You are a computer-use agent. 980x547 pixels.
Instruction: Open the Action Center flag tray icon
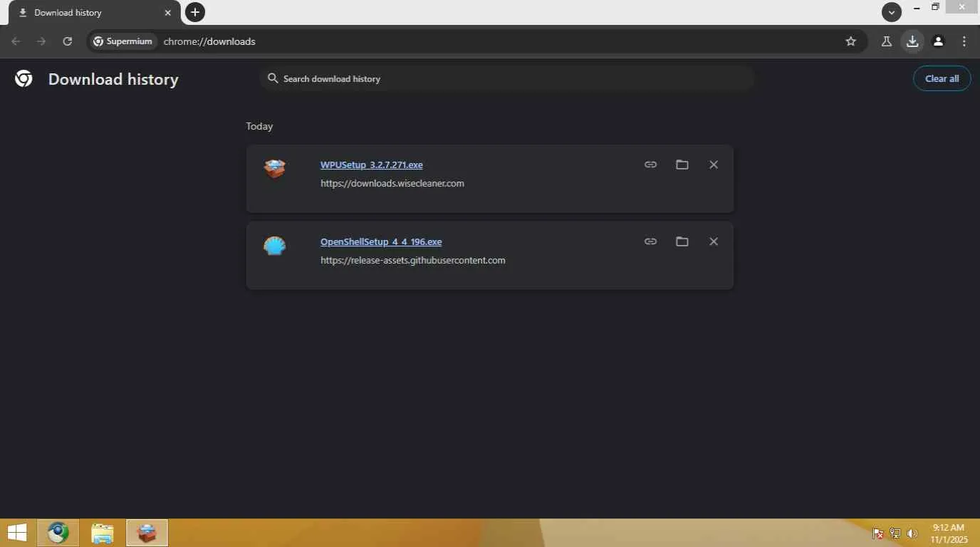[877, 533]
